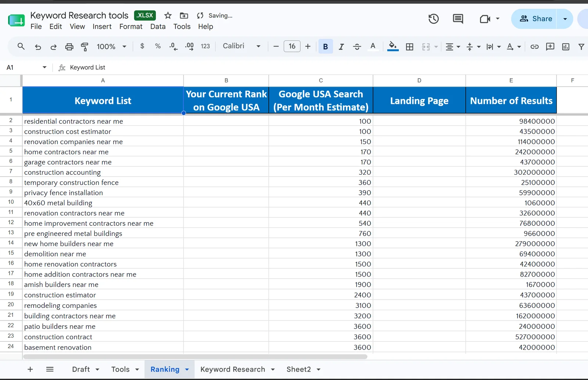
Task: Open the File menu
Action: (x=36, y=26)
